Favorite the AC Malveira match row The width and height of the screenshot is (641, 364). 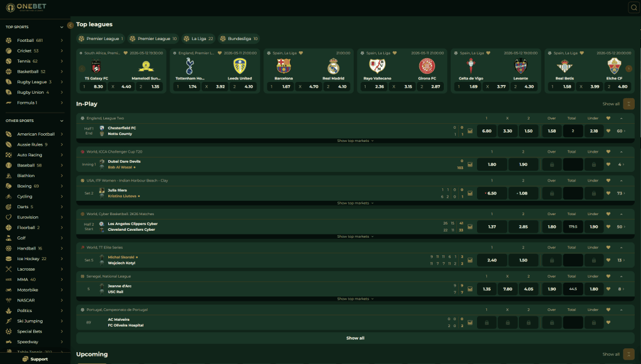608,323
